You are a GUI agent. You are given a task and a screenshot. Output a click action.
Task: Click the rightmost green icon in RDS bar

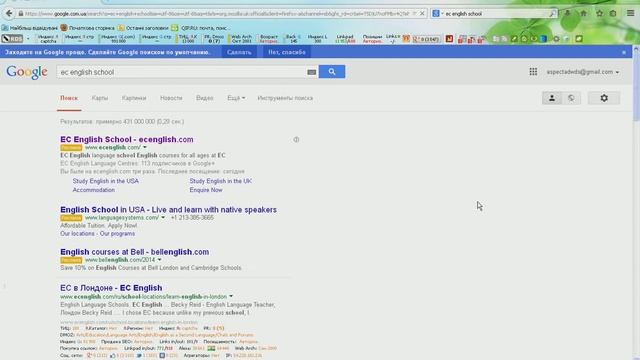coord(579,39)
